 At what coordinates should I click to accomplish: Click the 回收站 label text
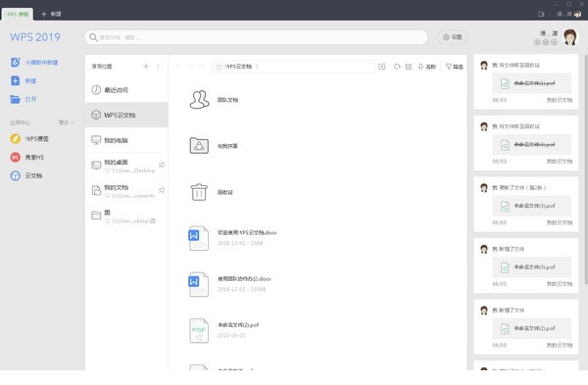pos(225,192)
